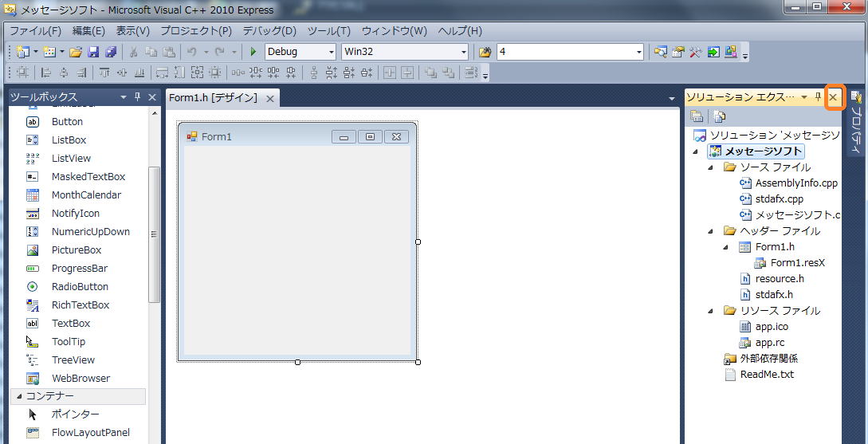
Task: Open the 編集(E) menu
Action: pyautogui.click(x=88, y=31)
